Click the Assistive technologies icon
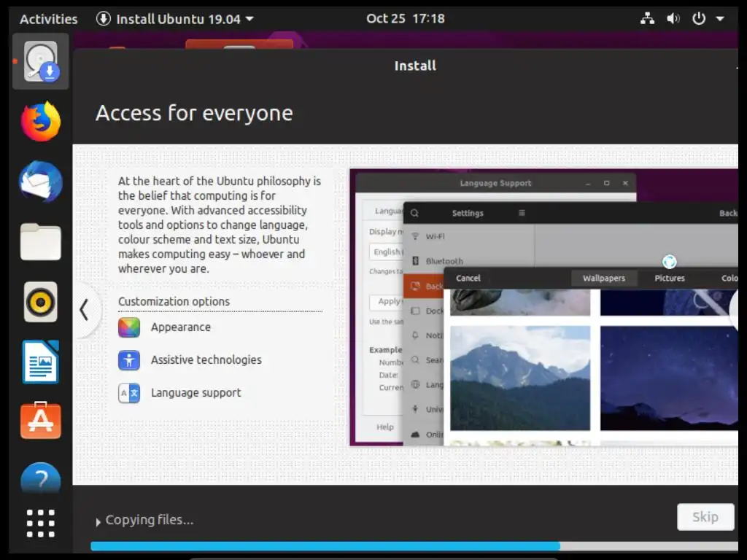 pyautogui.click(x=129, y=360)
